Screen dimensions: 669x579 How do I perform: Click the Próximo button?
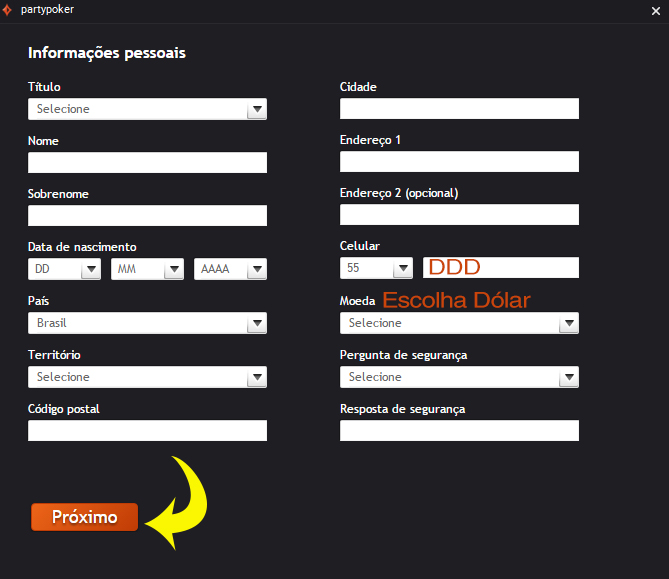pos(84,517)
